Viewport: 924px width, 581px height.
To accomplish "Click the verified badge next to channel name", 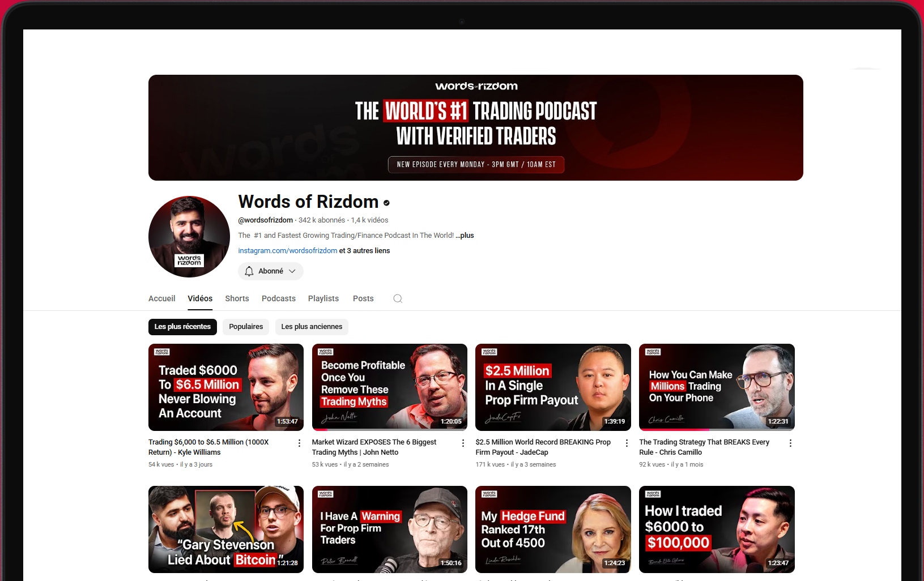I will pos(386,203).
